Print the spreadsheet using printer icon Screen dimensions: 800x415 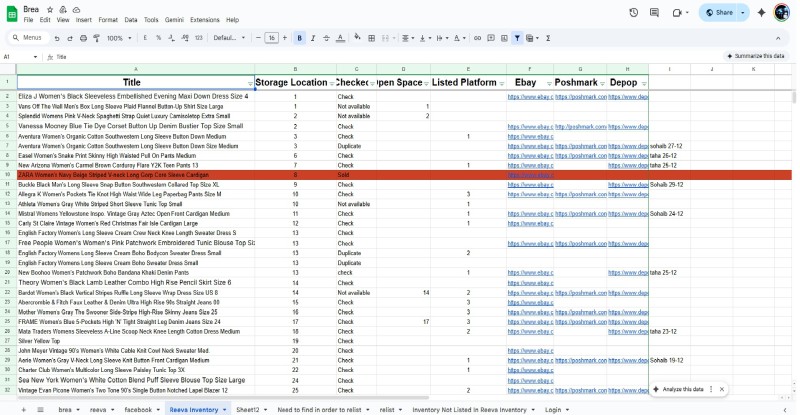[x=82, y=38]
